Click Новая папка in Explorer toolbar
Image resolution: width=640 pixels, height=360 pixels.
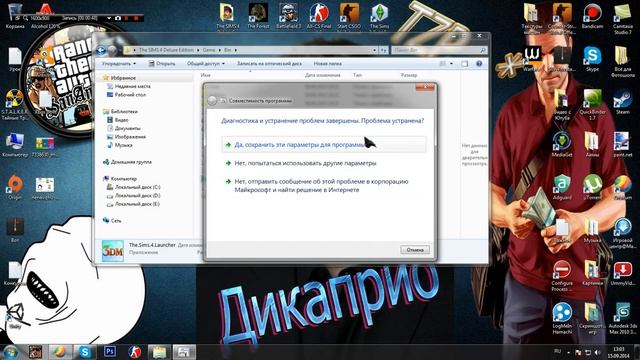click(327, 64)
